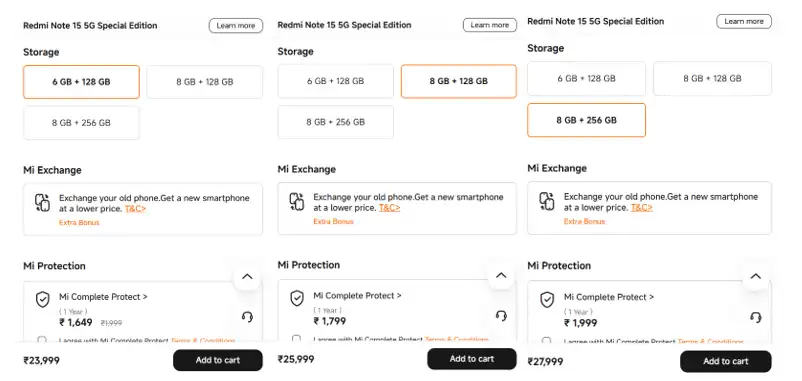
Task: Click back-to-top chevron in the ₹27,999 panel
Action: point(755,277)
